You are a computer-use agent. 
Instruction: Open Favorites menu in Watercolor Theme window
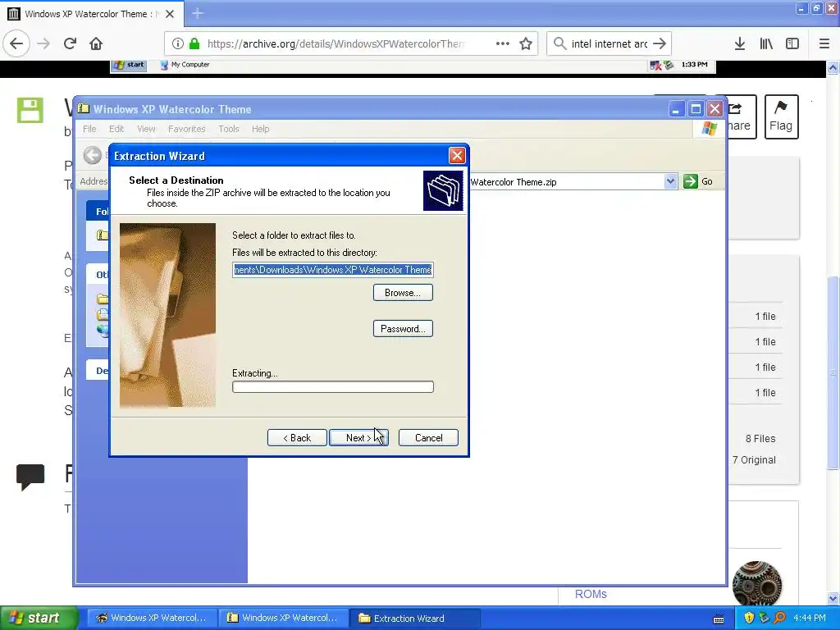tap(186, 129)
